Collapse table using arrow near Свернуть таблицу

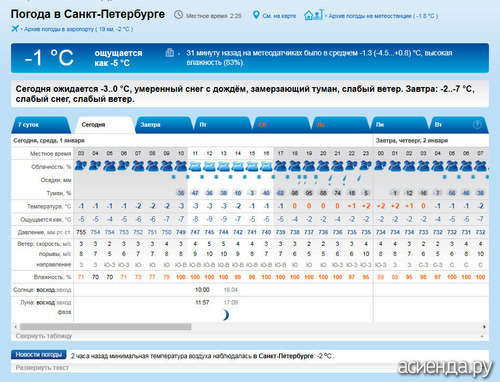click(x=482, y=336)
